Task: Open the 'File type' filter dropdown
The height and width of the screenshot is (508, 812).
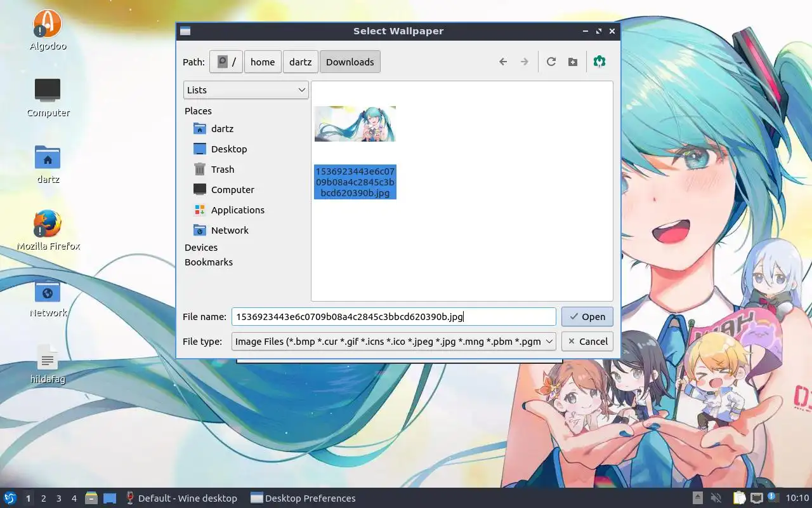Action: [x=394, y=341]
